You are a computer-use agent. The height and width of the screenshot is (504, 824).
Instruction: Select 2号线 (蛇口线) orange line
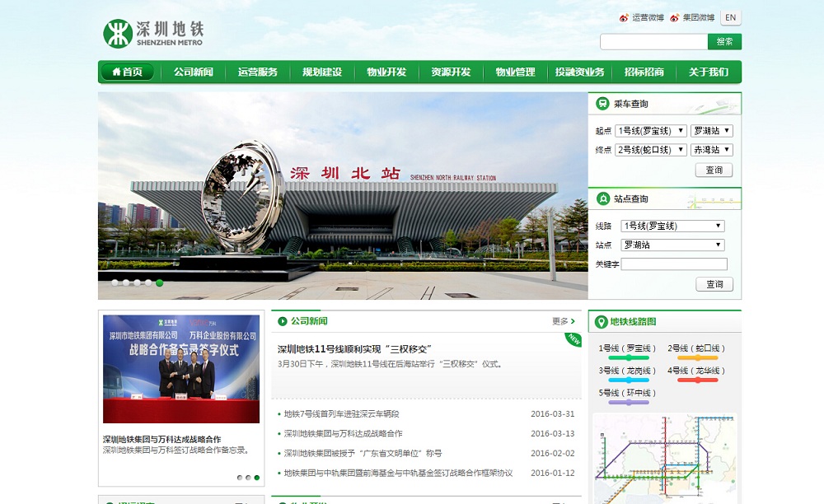[696, 351]
